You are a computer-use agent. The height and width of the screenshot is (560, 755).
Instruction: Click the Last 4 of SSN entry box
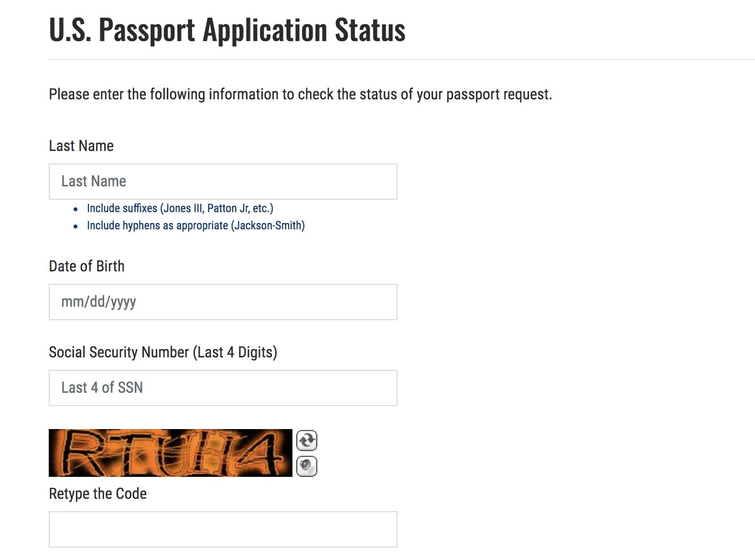(x=222, y=388)
